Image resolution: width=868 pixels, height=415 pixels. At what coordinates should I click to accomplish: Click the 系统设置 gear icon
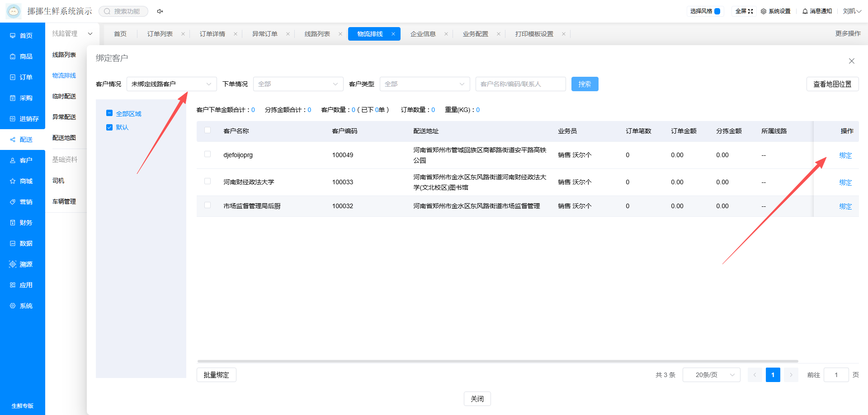pyautogui.click(x=764, y=11)
